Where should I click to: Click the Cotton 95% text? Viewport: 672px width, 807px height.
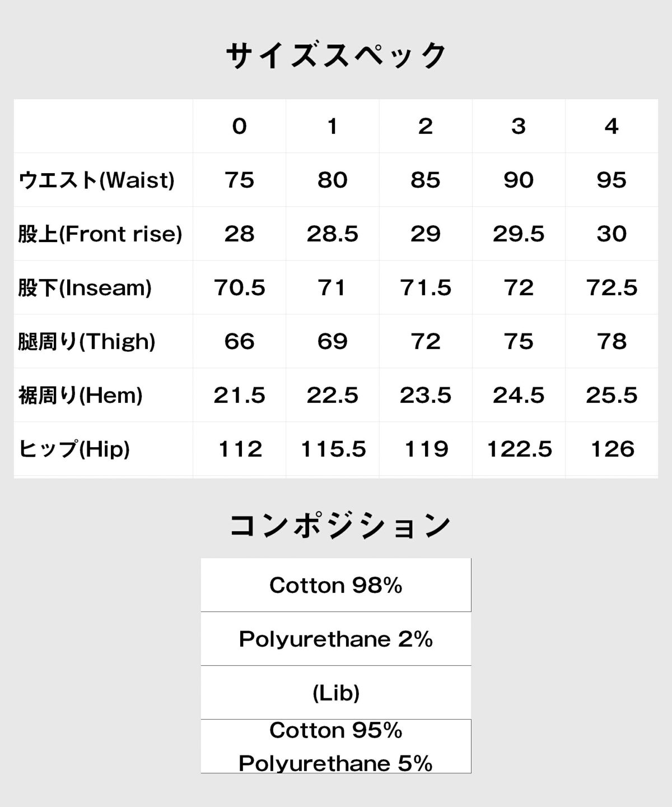pos(336,730)
